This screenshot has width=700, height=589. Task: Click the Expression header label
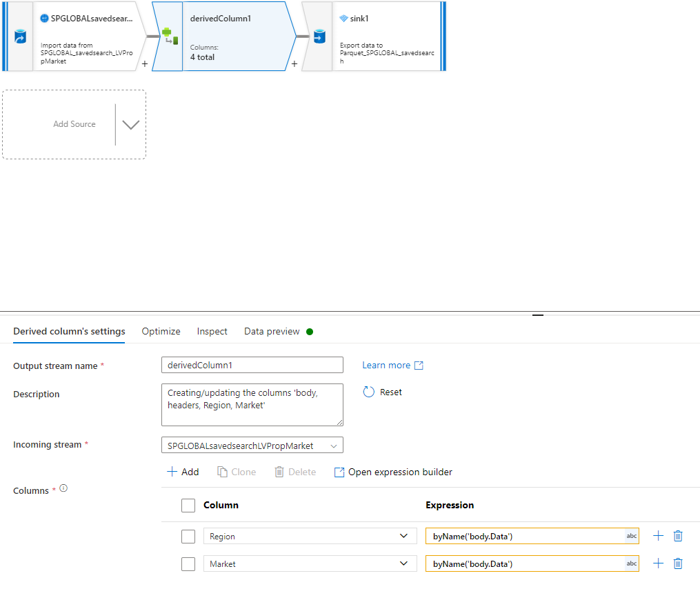(450, 505)
